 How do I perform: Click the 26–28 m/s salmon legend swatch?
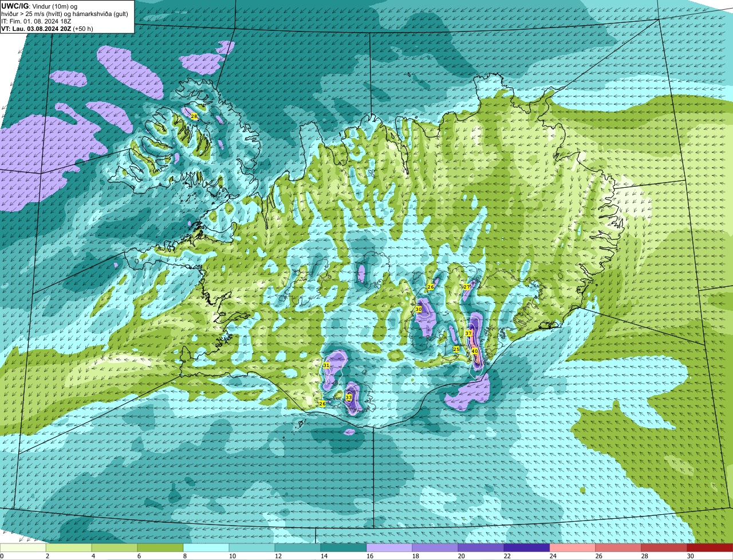coord(618,548)
